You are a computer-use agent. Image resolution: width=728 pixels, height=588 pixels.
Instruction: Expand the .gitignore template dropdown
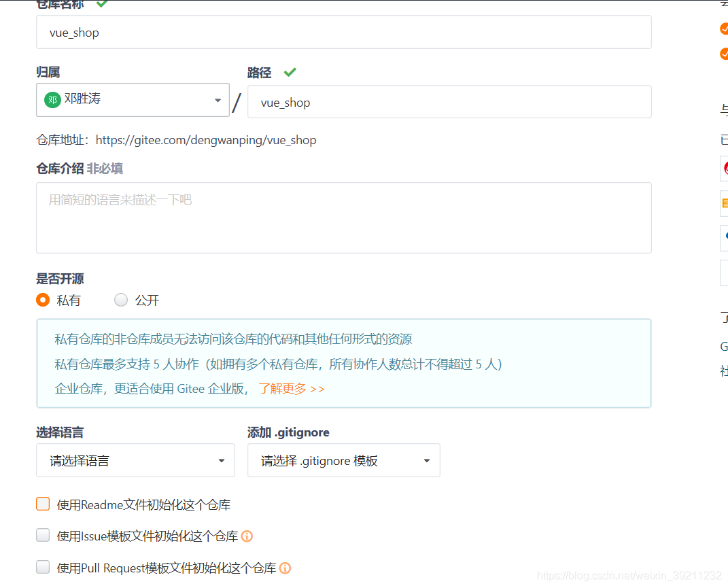coord(343,460)
